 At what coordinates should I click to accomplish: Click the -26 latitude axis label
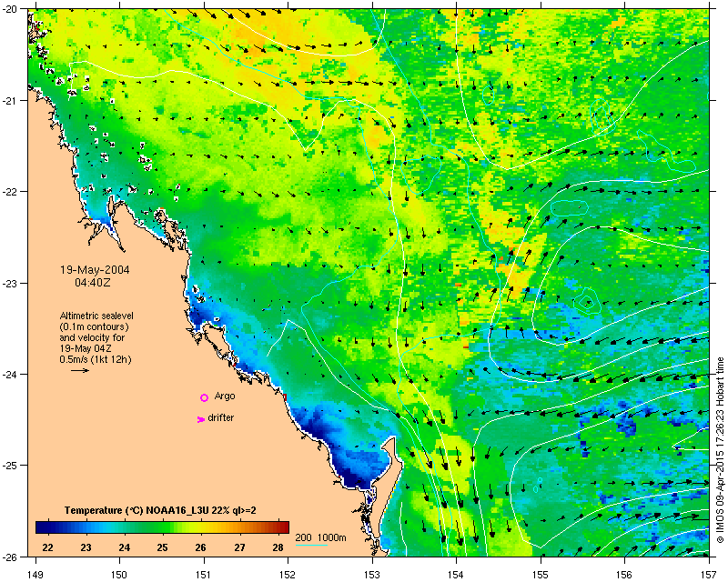9,557
